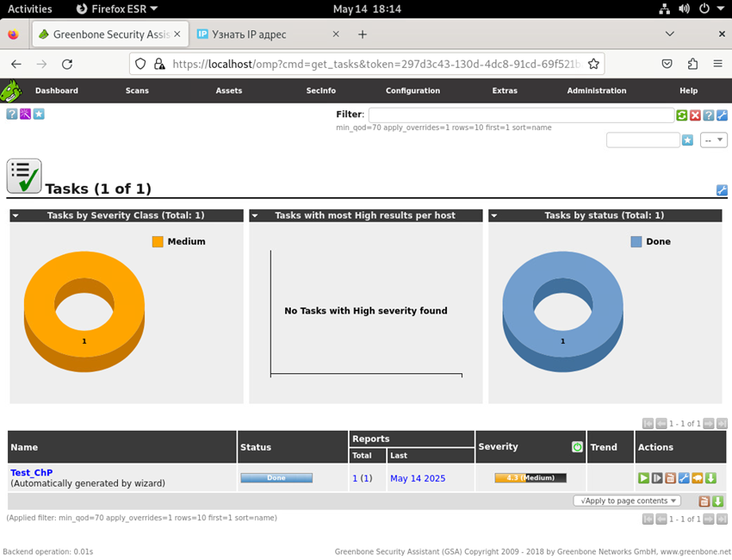Start the Test_ChP task with green play icon
This screenshot has height=560, width=732.
pos(644,478)
